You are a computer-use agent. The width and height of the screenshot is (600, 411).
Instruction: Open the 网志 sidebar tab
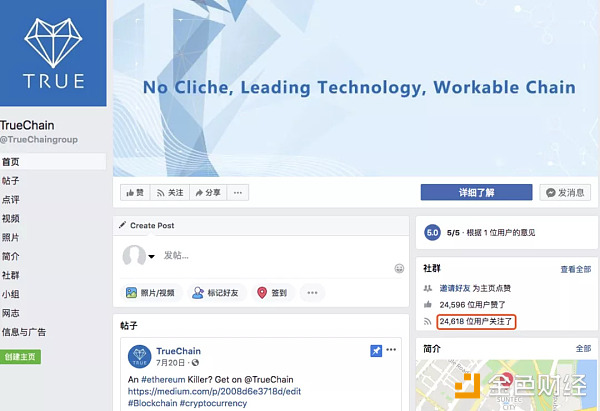click(10, 313)
